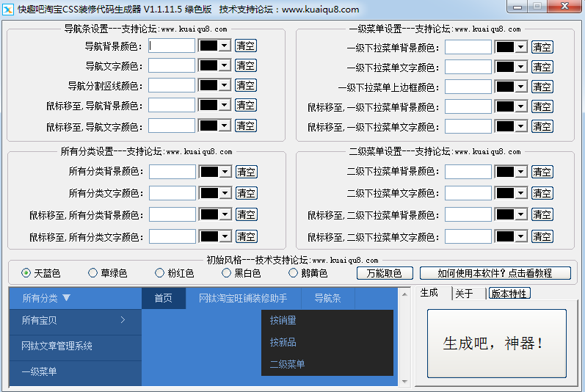Click 首页 in the preview navigation bar

point(163,298)
